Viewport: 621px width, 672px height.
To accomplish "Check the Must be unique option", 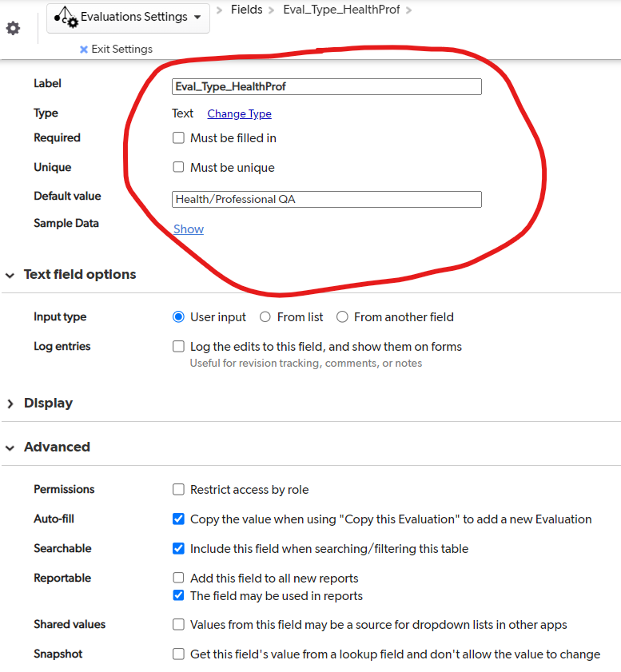I will (x=178, y=167).
